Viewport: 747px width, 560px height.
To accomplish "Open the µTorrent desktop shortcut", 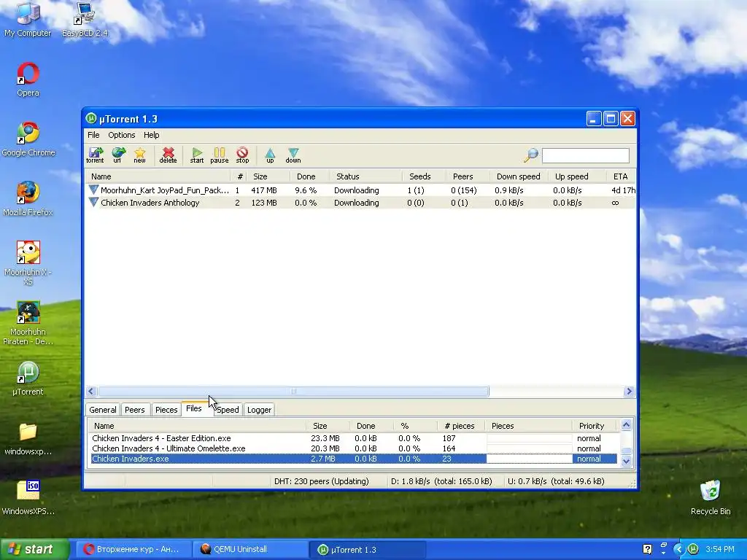I will coord(28,379).
